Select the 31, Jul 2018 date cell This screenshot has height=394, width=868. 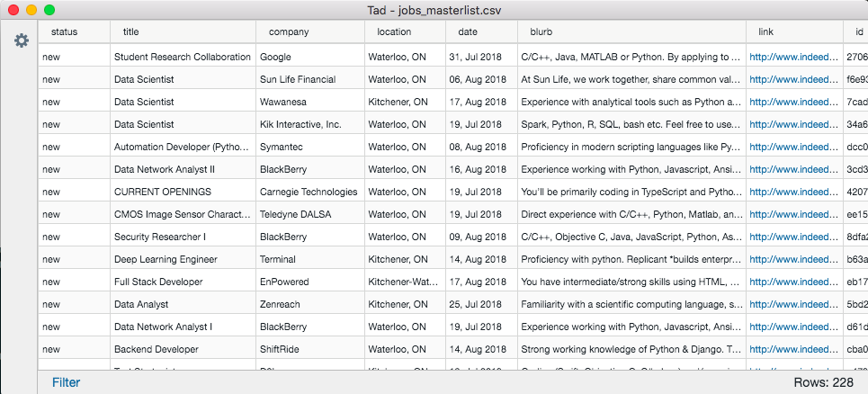coord(481,57)
